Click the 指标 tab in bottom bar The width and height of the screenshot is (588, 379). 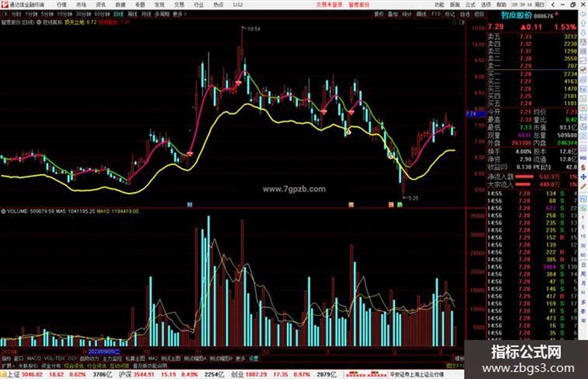[6, 358]
